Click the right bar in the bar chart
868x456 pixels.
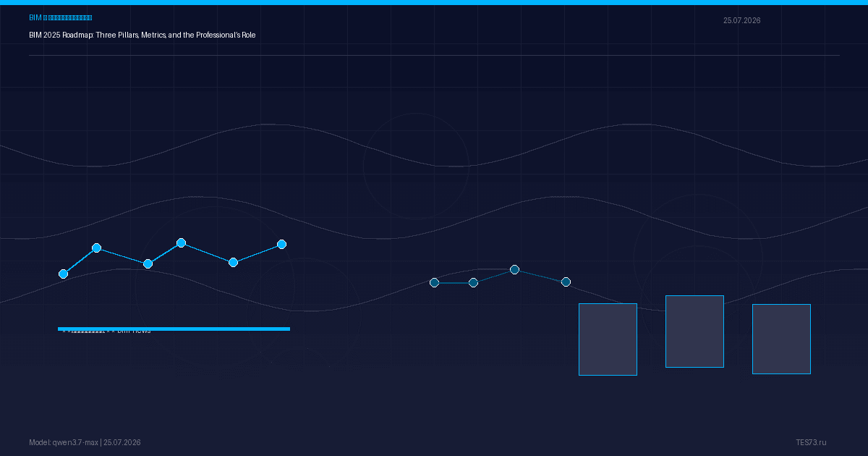[x=781, y=339]
